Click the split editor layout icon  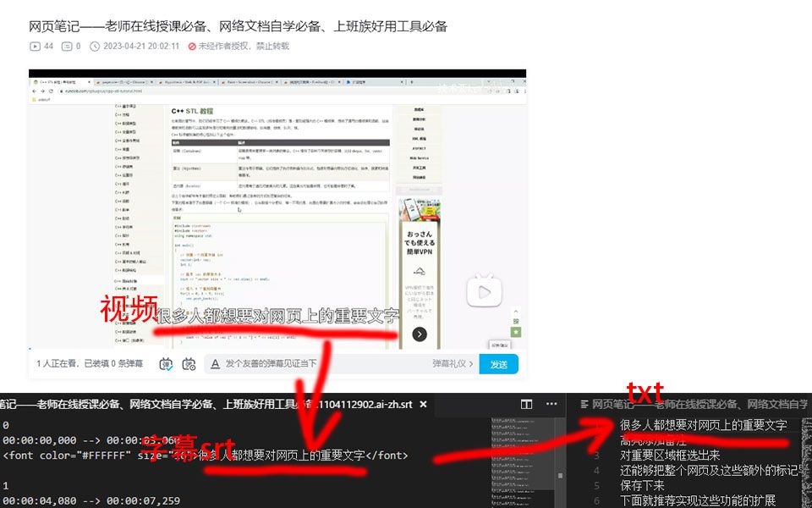526,405
